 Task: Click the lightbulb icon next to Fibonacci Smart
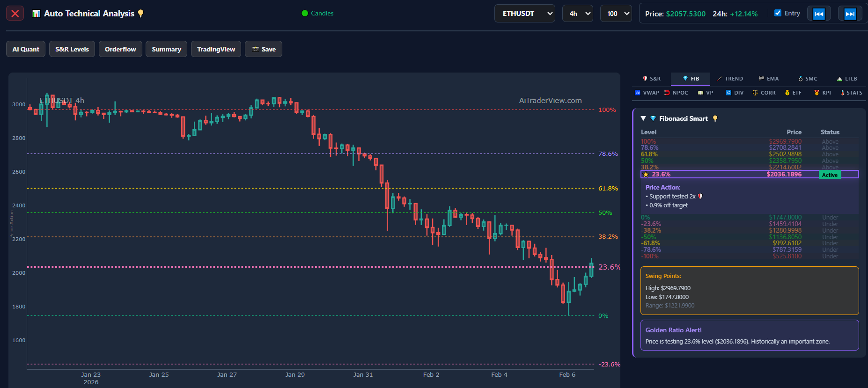click(x=715, y=118)
